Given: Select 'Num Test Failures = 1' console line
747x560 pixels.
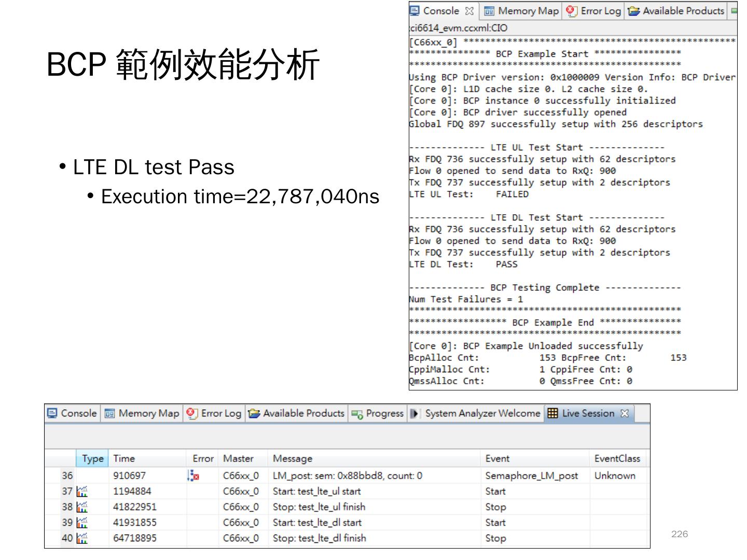Looking at the screenshot, I should 466,299.
